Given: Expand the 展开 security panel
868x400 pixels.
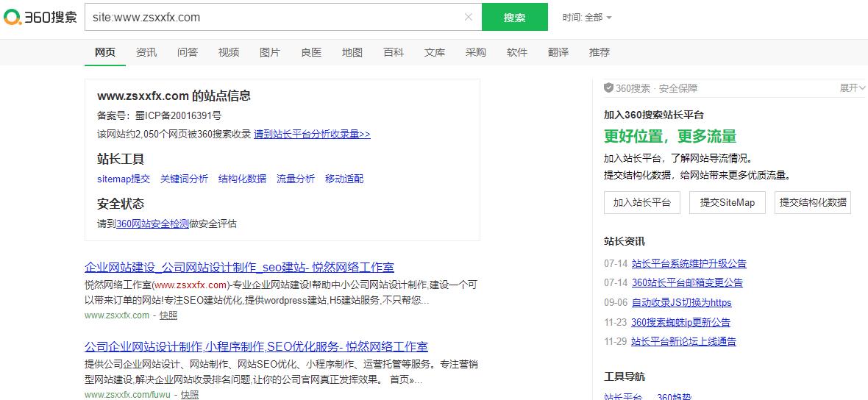Looking at the screenshot, I should pyautogui.click(x=853, y=88).
